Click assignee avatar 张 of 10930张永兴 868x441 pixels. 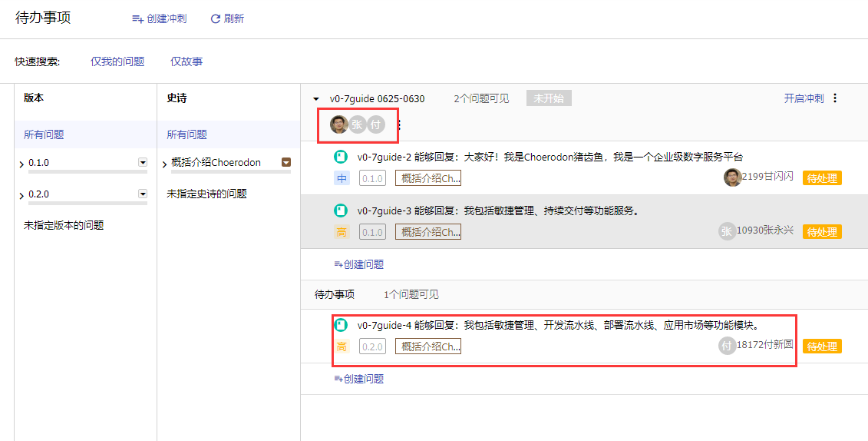(x=727, y=231)
